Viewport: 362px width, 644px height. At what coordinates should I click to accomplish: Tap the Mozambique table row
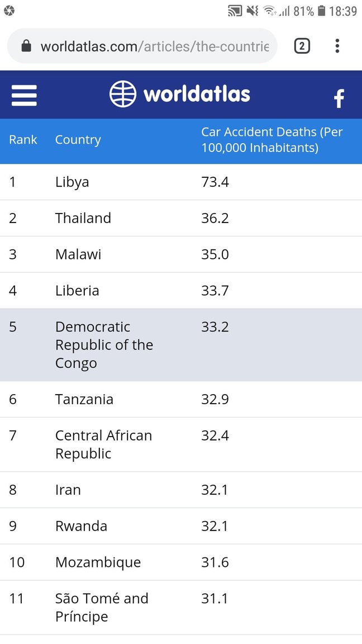[x=181, y=562]
